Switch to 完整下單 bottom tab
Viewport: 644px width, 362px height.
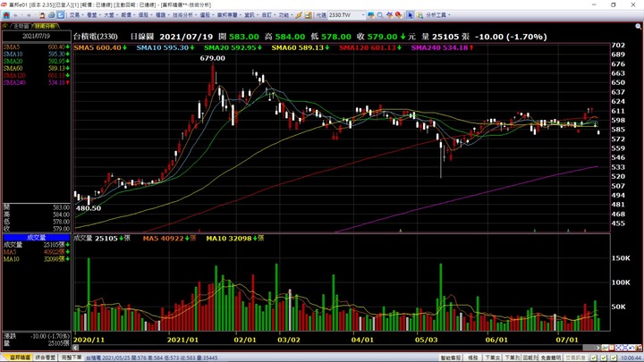72,358
